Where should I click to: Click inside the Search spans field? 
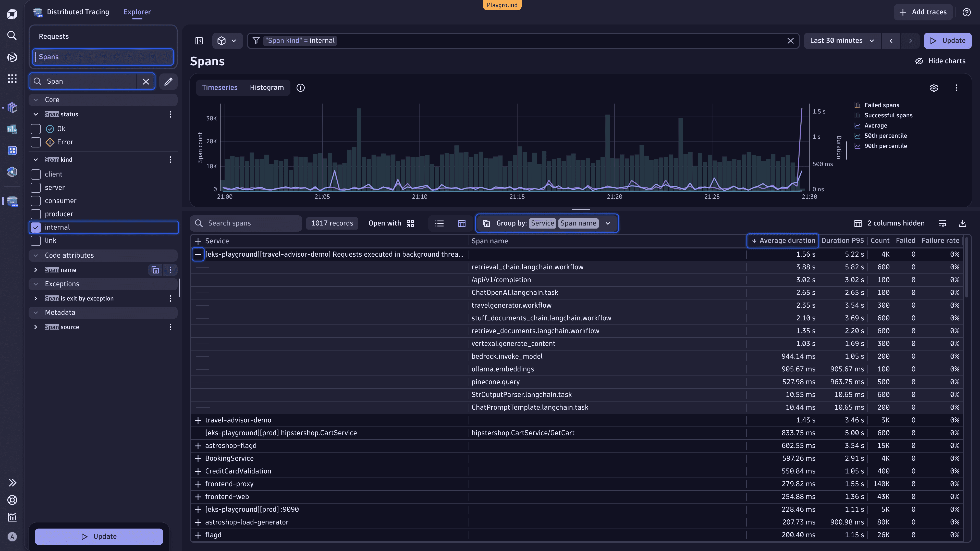click(246, 223)
